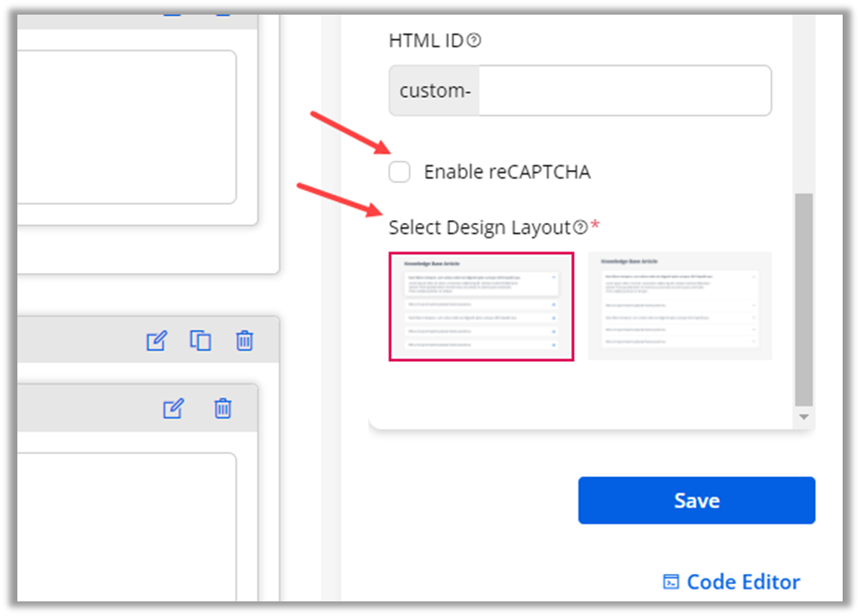Choose the second grey design layout thumbnail
The image size is (860, 616).
coord(679,306)
